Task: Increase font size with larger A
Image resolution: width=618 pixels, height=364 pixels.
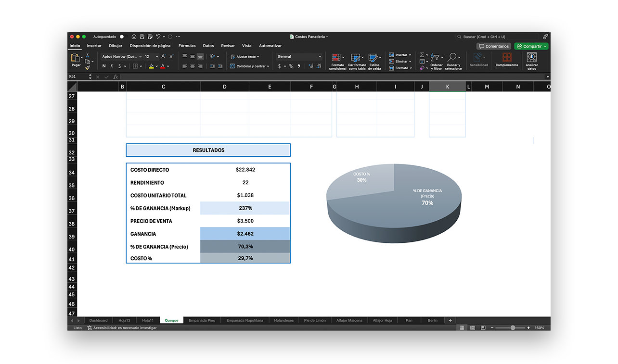Action: tap(164, 56)
